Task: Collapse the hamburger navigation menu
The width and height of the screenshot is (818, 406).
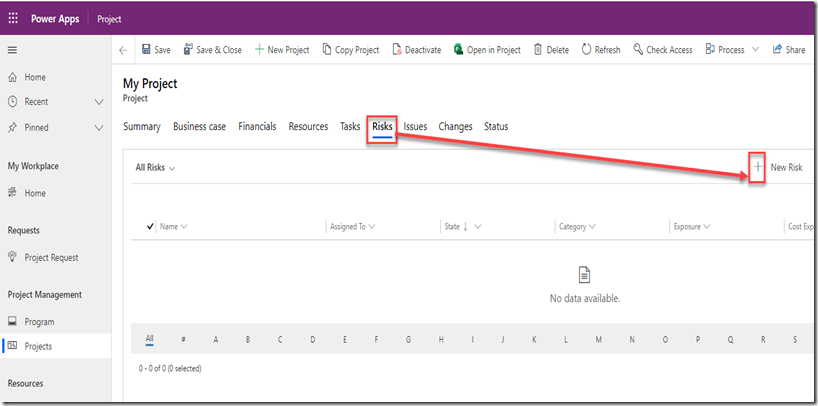Action: (13, 50)
